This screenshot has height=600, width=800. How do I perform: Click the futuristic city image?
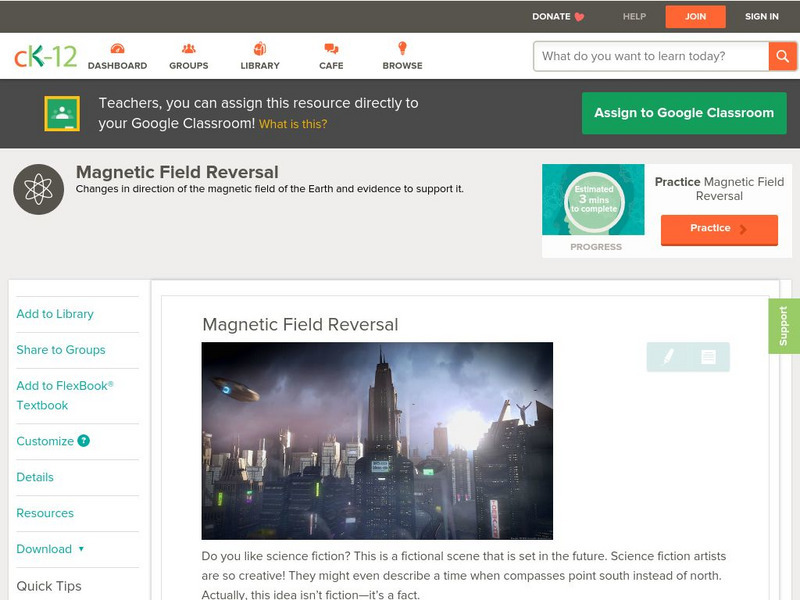click(x=377, y=441)
